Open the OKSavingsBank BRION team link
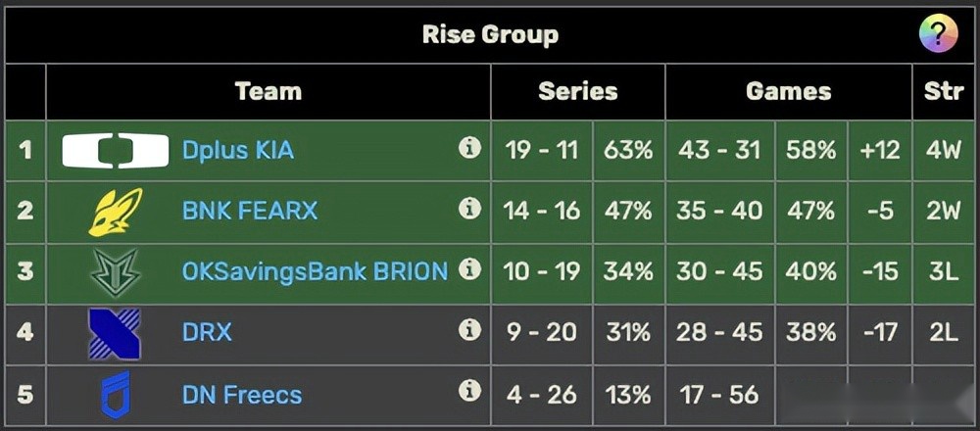Viewport: 980px width, 431px height. click(x=315, y=271)
